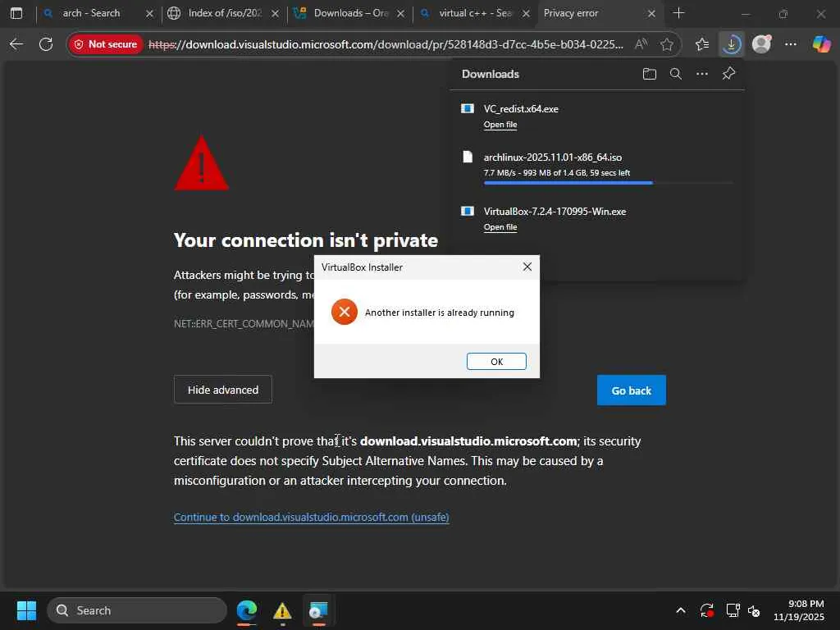Open the clock showing 9:08 PM
The height and width of the screenshot is (630, 840).
[x=799, y=610]
